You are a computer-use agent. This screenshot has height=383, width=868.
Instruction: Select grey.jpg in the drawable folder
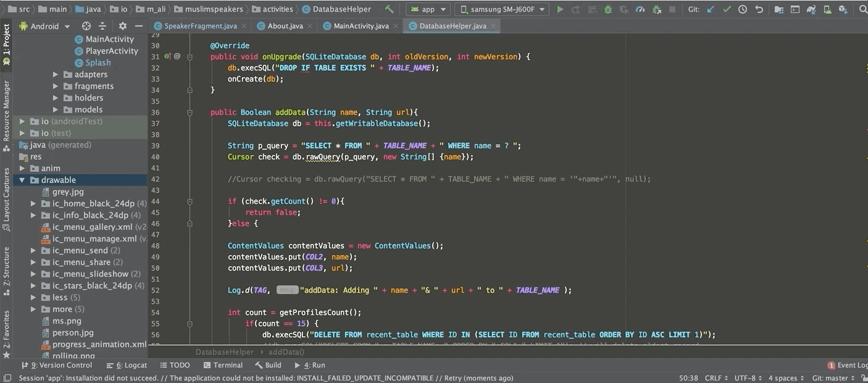tap(62, 192)
